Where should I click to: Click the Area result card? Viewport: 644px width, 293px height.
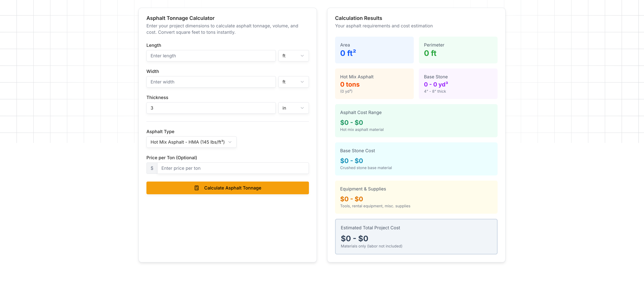pyautogui.click(x=374, y=50)
